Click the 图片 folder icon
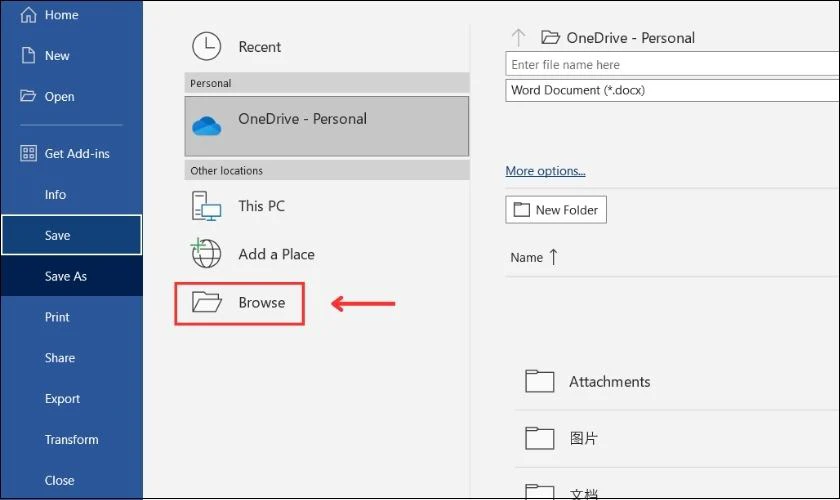Screen dimensions: 840x500 click(x=539, y=438)
